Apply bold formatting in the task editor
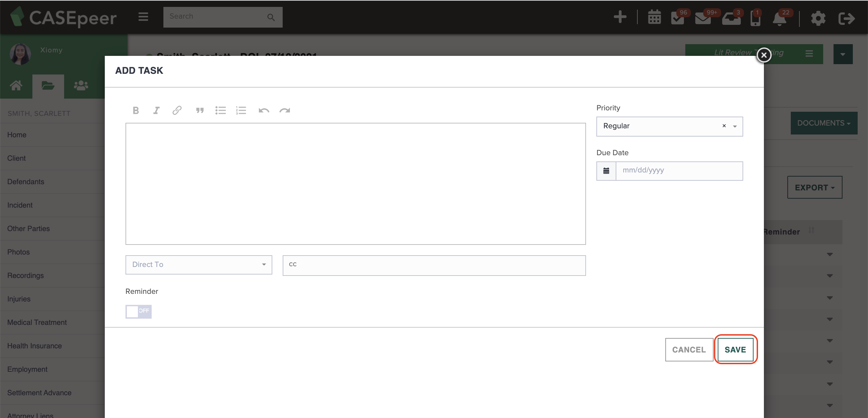 [136, 110]
